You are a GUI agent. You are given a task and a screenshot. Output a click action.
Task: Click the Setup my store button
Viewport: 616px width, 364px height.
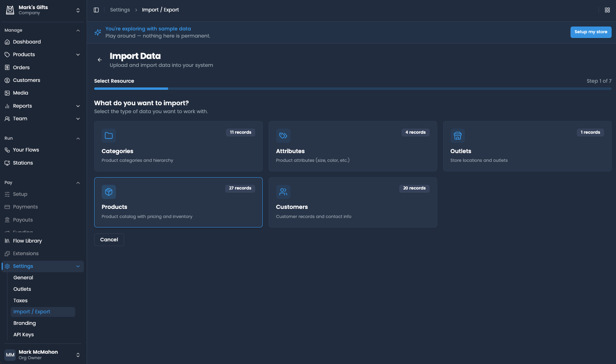[591, 32]
